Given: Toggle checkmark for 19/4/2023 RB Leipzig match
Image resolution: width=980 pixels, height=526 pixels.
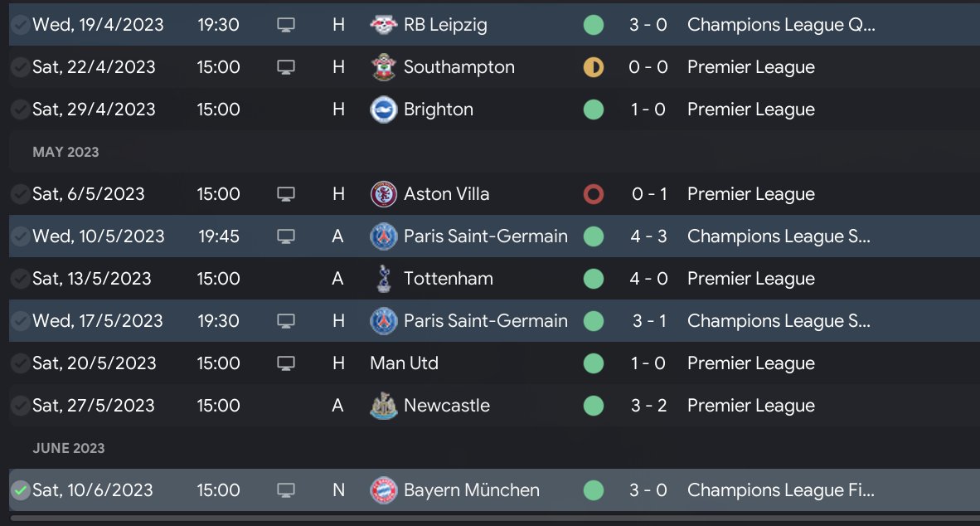Looking at the screenshot, I should click(20, 25).
